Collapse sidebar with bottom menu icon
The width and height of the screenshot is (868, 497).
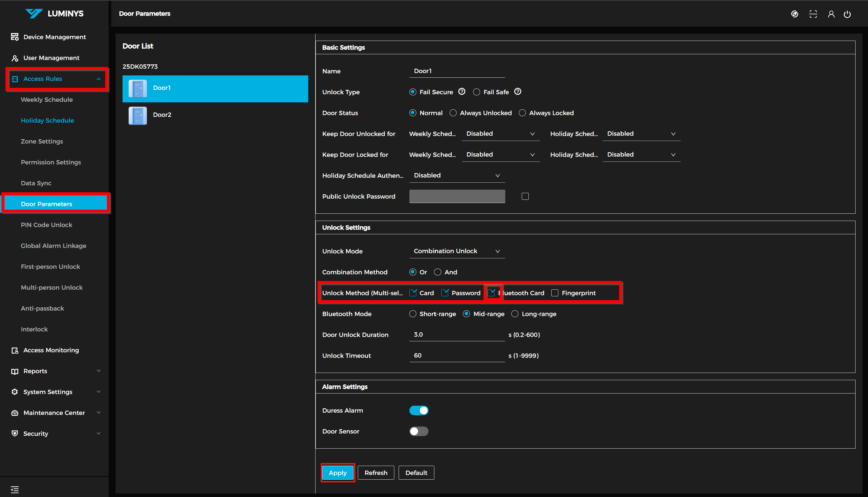pos(15,489)
